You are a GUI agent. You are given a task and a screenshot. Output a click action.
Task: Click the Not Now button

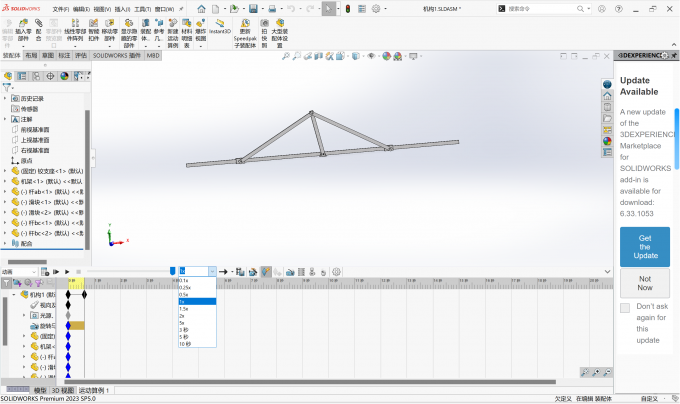[x=645, y=283]
